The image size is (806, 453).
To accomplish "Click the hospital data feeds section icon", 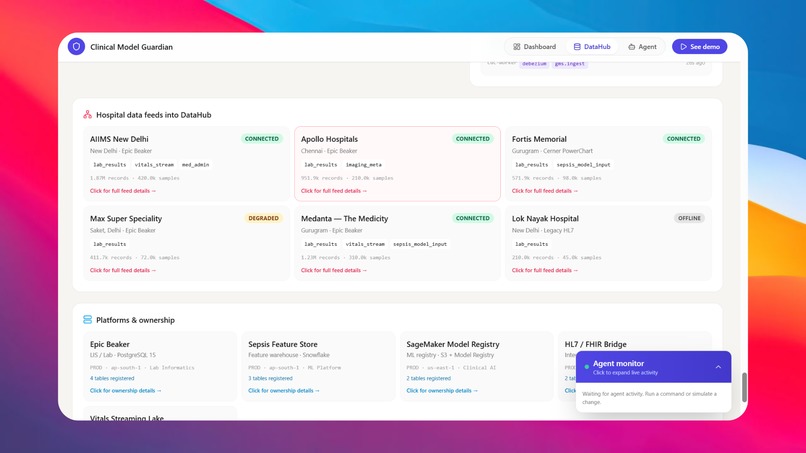I will 87,115.
